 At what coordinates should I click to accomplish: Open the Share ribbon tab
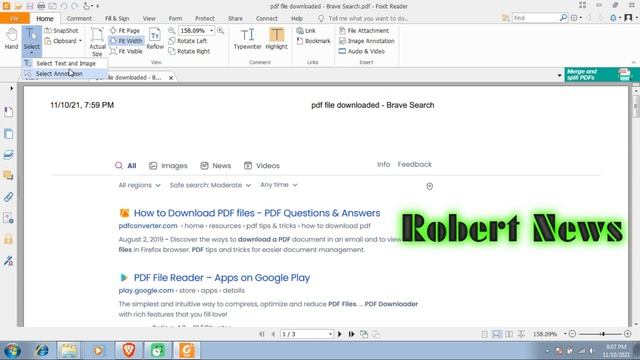click(x=235, y=18)
